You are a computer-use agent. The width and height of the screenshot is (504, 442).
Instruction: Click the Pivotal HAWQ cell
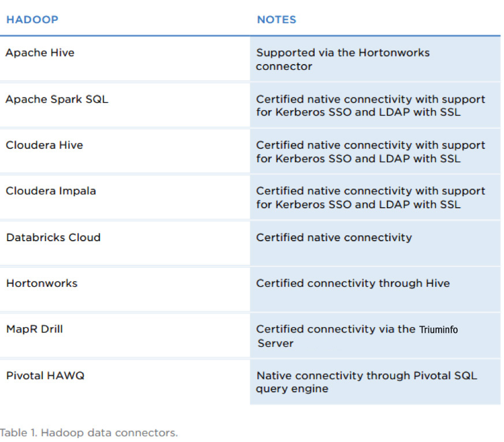pos(45,376)
